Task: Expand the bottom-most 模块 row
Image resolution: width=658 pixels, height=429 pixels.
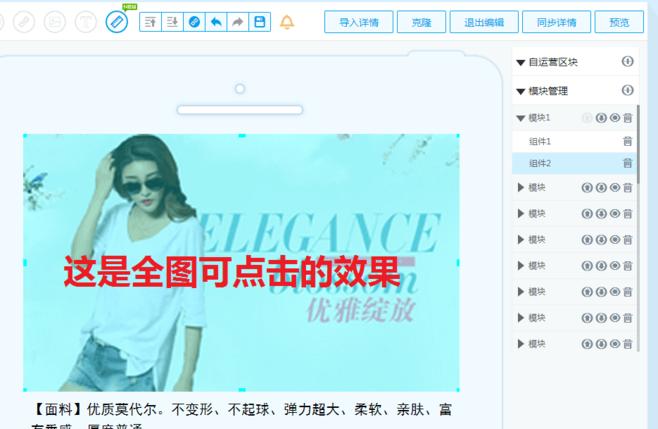Action: pyautogui.click(x=521, y=344)
